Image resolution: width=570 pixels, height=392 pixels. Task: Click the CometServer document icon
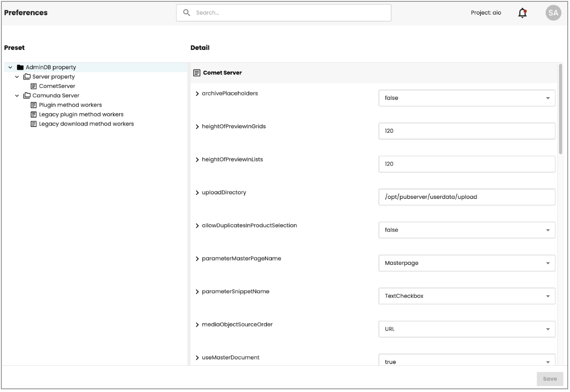tap(34, 86)
